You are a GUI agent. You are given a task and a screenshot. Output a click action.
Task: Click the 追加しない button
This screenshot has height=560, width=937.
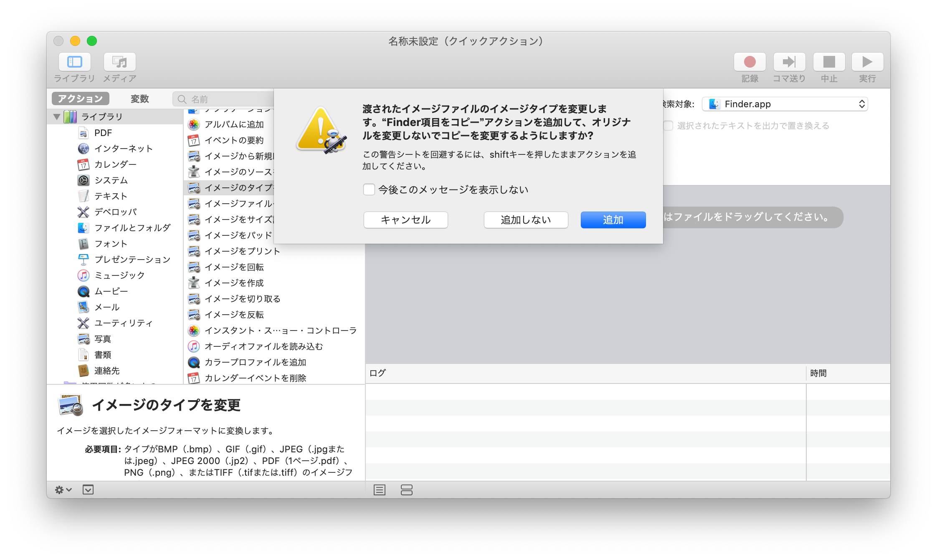(x=526, y=220)
